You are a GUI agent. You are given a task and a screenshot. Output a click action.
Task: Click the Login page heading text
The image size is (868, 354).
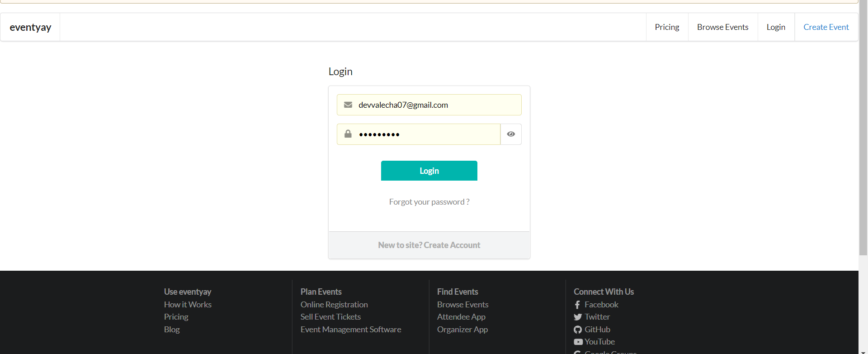point(340,72)
